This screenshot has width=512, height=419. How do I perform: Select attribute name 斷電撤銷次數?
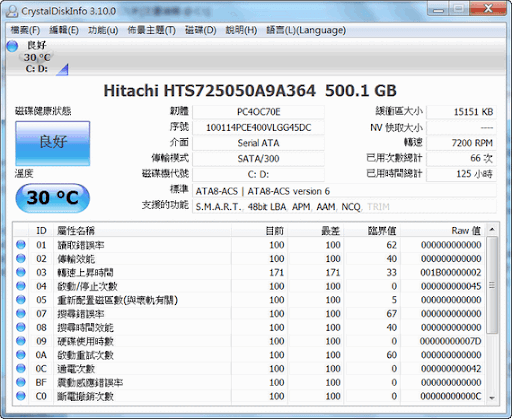click(x=85, y=396)
